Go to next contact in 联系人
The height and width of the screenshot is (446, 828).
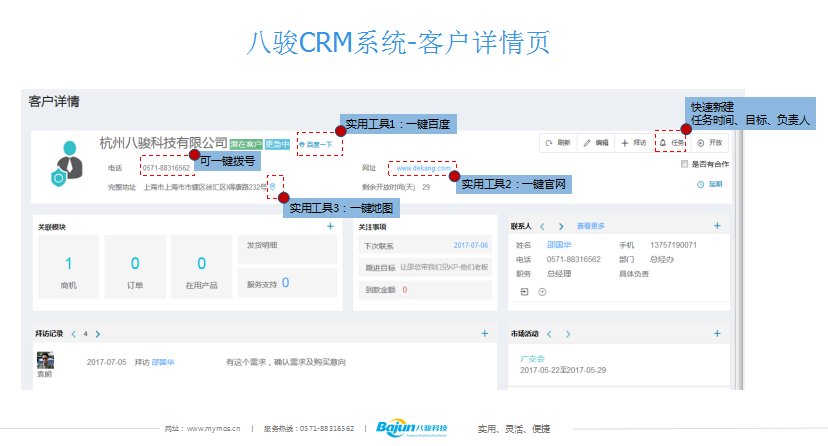pos(562,227)
